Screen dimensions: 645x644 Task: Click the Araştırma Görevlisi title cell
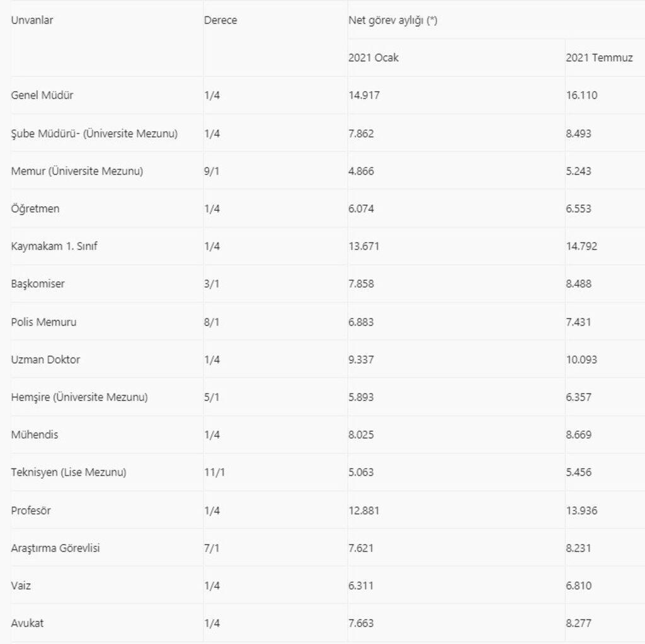point(55,548)
